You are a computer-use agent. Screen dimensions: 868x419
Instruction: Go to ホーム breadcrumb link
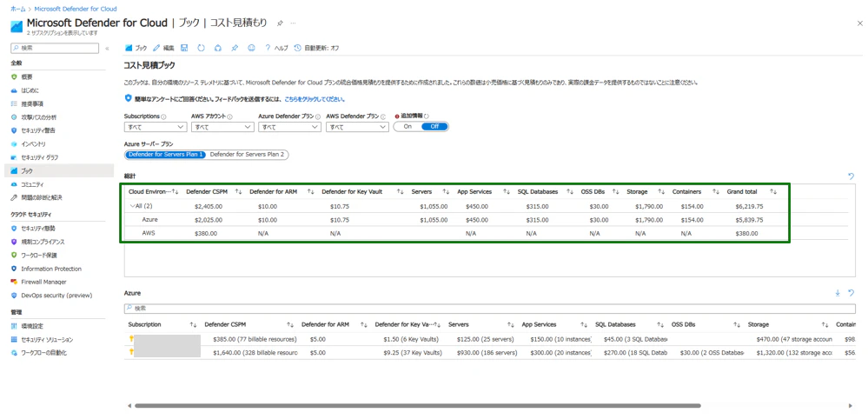(x=17, y=9)
